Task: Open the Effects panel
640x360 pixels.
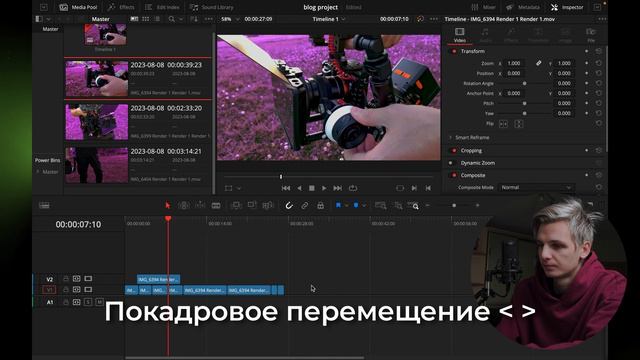Action: click(121, 7)
